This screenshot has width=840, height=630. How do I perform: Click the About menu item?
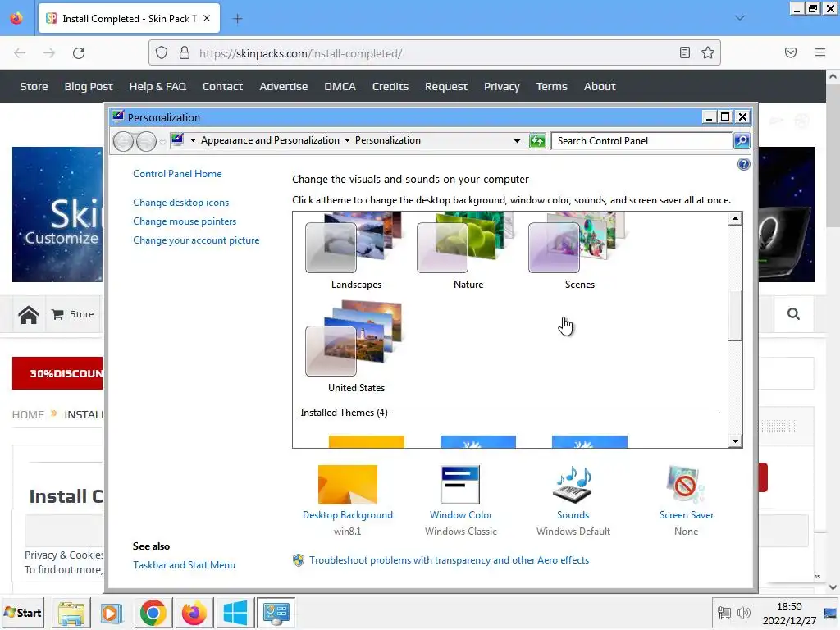600,86
